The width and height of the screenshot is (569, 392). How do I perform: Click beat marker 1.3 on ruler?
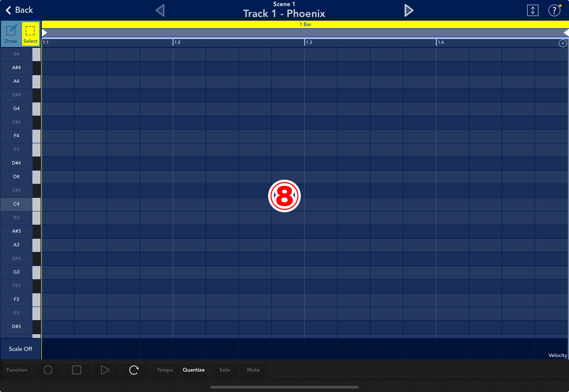click(309, 42)
